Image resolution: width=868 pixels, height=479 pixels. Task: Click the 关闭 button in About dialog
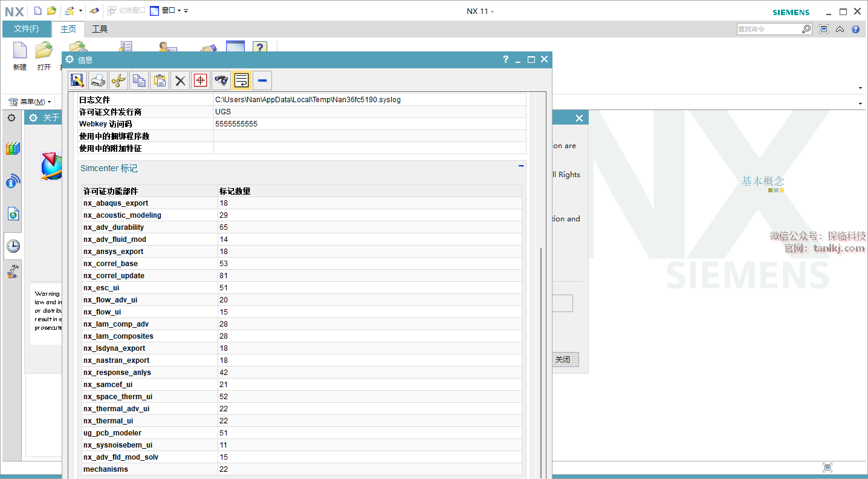[x=563, y=359]
